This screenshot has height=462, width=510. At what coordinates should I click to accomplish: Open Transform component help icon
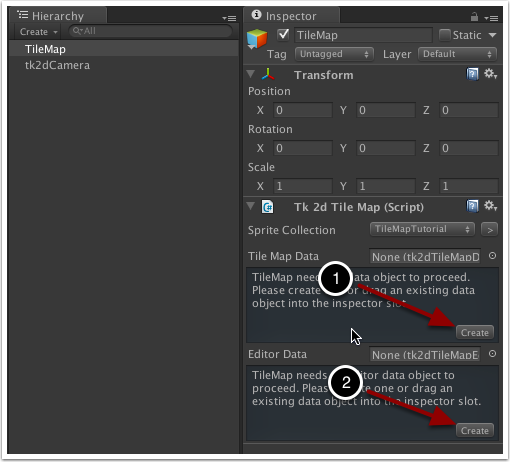click(472, 74)
